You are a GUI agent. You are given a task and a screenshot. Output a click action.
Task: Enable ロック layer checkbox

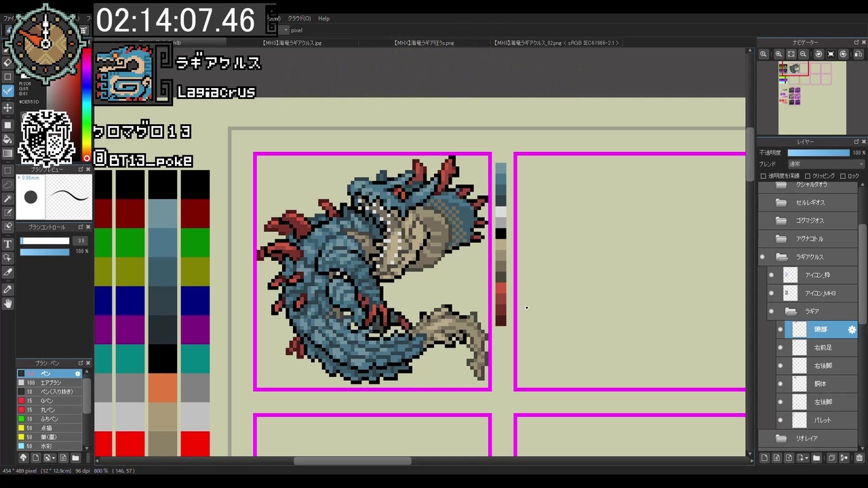pos(843,176)
